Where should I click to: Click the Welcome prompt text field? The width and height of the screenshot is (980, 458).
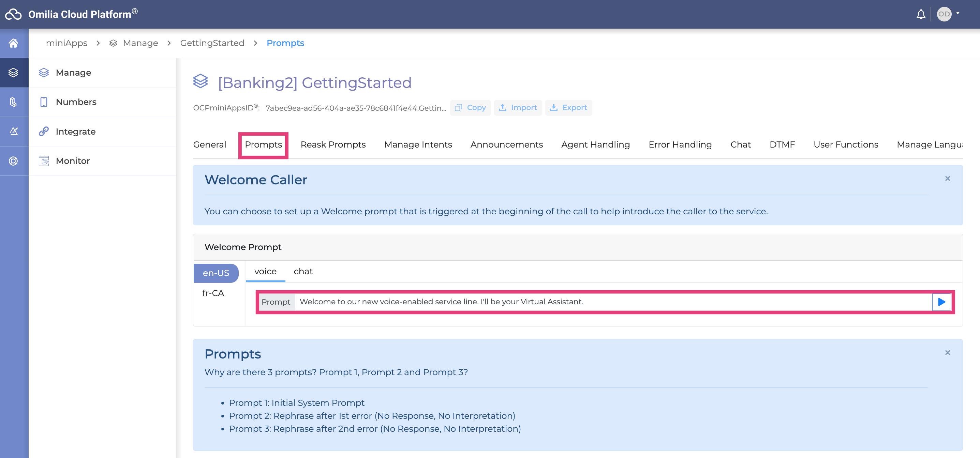pos(613,302)
